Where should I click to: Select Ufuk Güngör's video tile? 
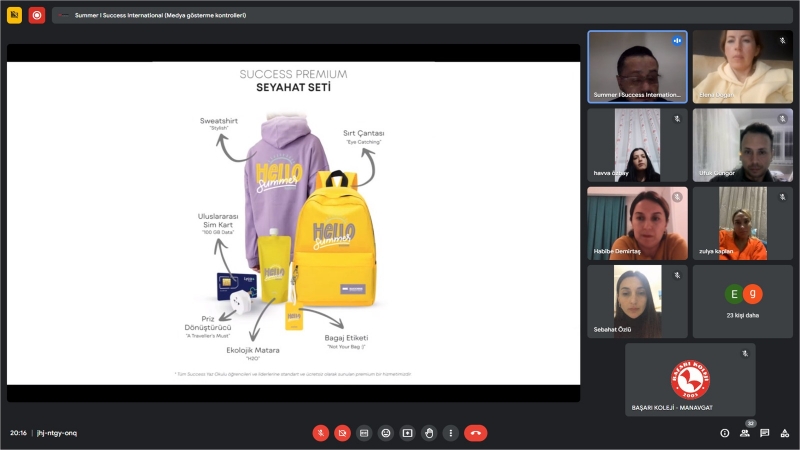click(743, 145)
